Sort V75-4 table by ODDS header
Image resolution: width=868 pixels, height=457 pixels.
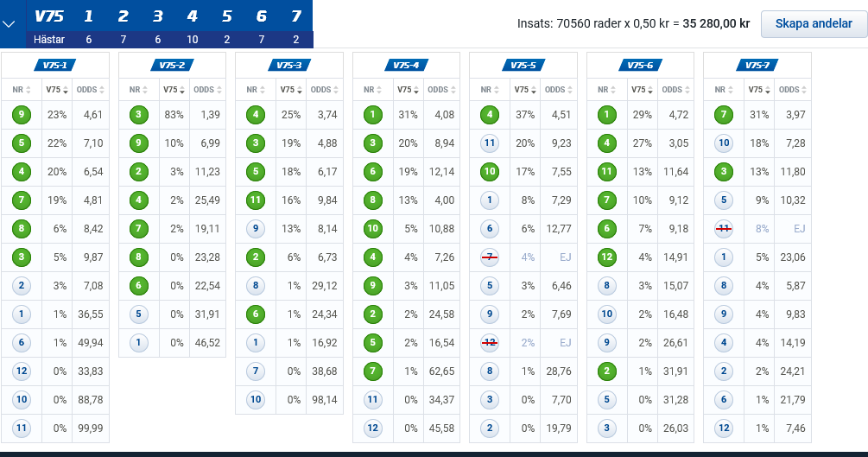(441, 90)
